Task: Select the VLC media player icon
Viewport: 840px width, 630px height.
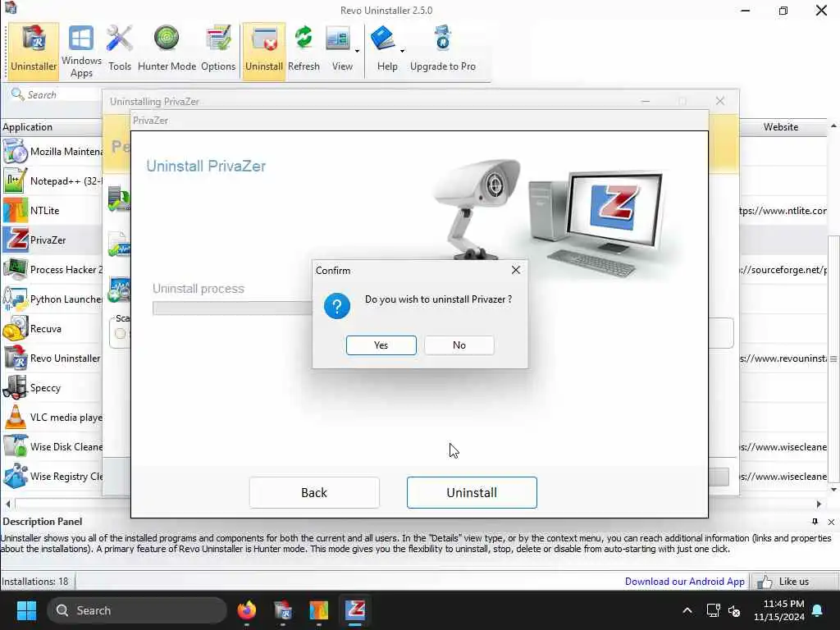Action: [x=15, y=417]
